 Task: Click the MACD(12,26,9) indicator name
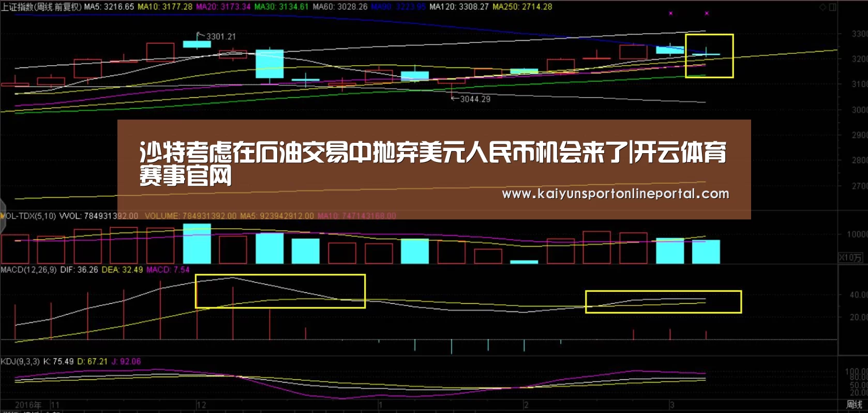[28, 270]
